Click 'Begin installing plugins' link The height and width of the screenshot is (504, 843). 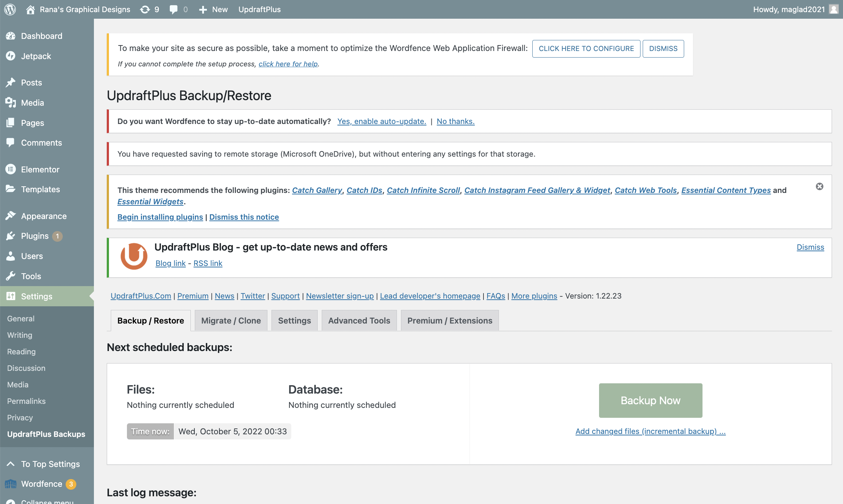pyautogui.click(x=160, y=217)
